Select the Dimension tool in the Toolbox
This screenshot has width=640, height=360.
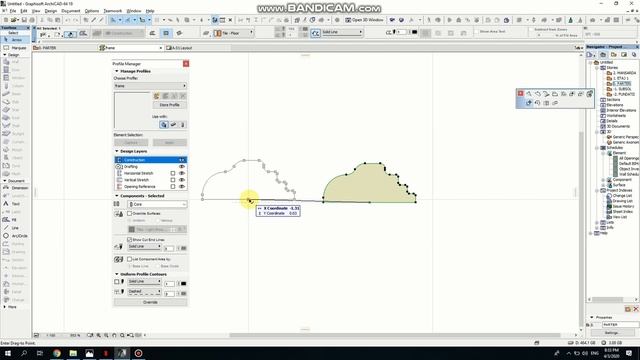click(15, 188)
